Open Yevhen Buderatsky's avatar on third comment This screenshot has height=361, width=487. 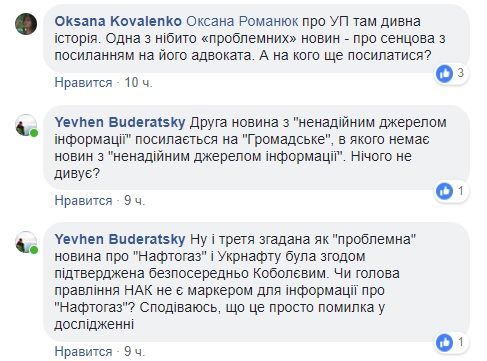tap(26, 242)
